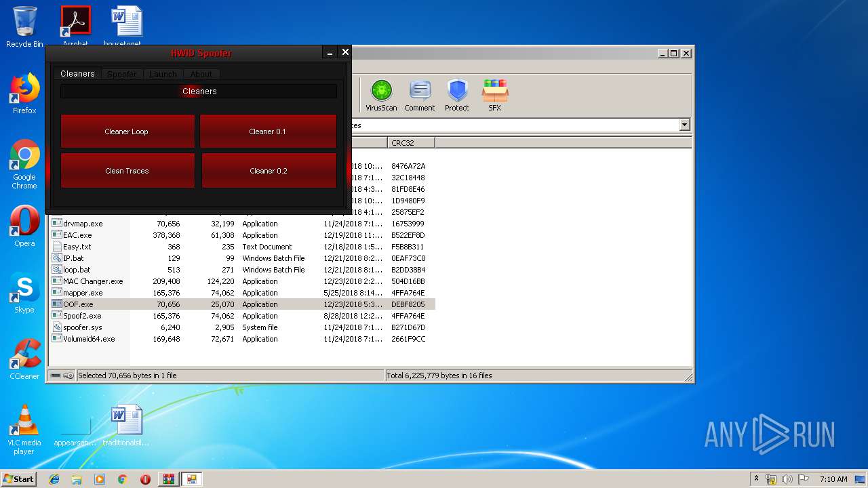Open the VirusScan tool in WinRAR
Image resolution: width=868 pixels, height=488 pixels.
pyautogui.click(x=381, y=96)
